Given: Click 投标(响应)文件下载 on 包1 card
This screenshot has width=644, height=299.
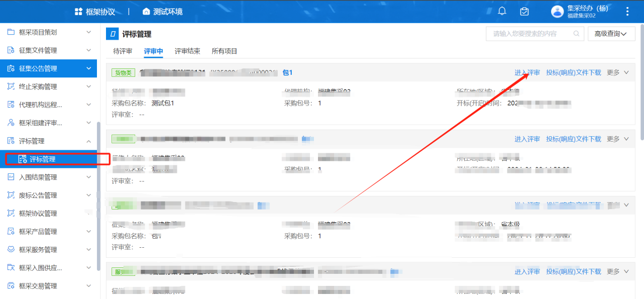Looking at the screenshot, I should (574, 72).
